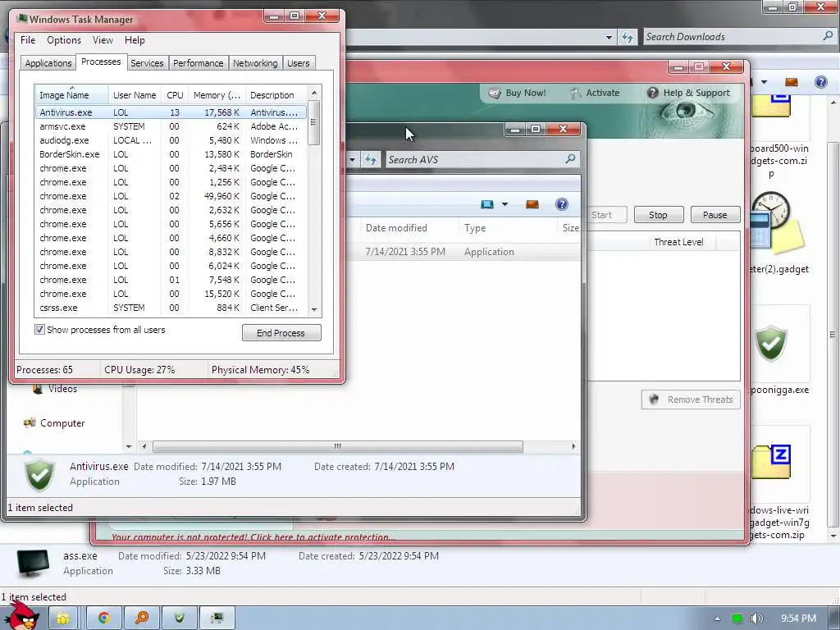Select the (2).gadget clock file icon

pyautogui.click(x=776, y=224)
